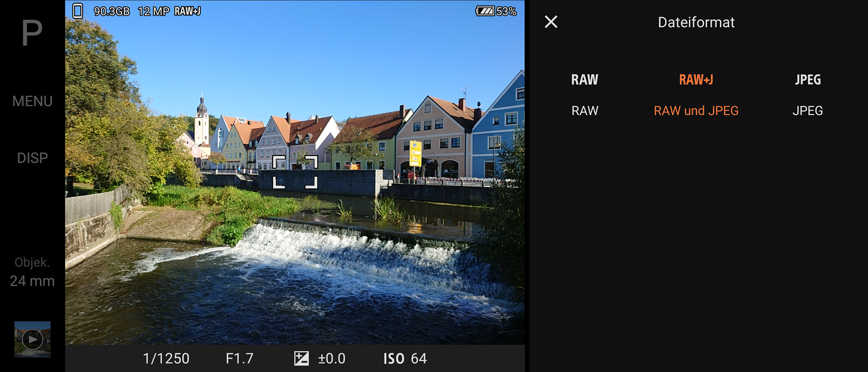Tap the phone storage icon
Image resolution: width=868 pixels, height=372 pixels.
(78, 11)
